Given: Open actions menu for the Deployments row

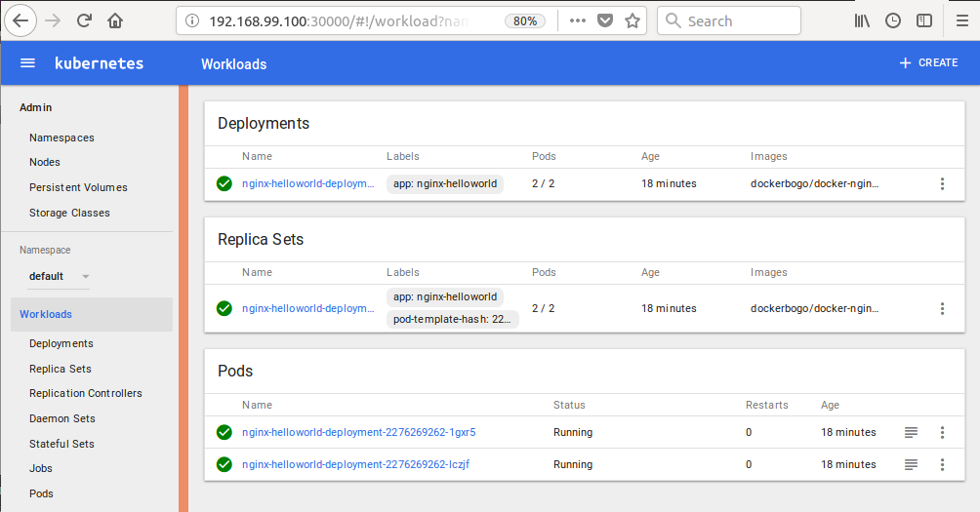Looking at the screenshot, I should (x=943, y=183).
